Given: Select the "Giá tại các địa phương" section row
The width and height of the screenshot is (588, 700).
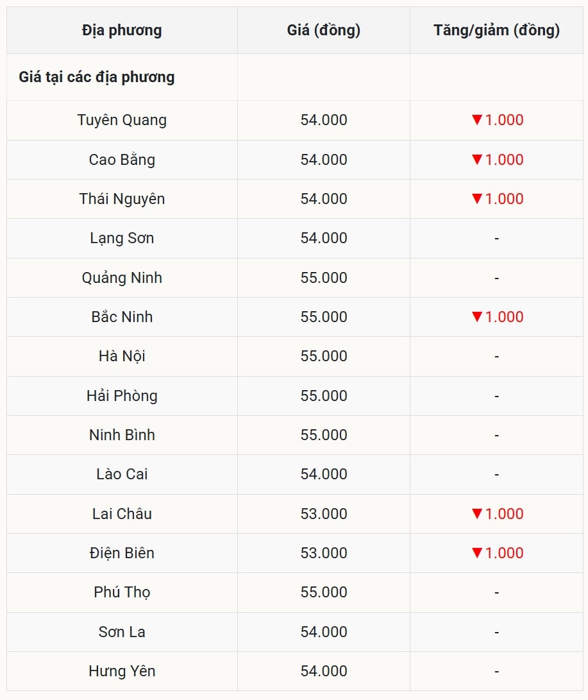Looking at the screenshot, I should (x=97, y=78).
